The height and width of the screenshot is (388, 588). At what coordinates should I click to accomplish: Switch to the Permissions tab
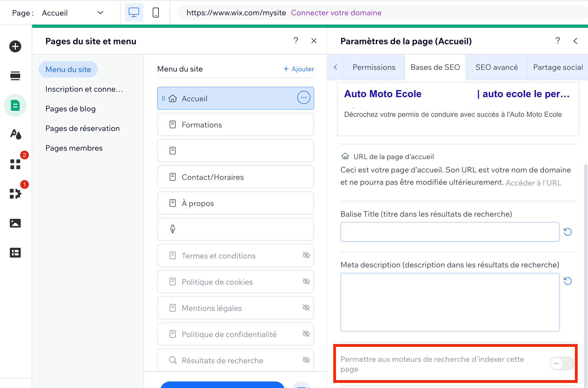coord(374,67)
